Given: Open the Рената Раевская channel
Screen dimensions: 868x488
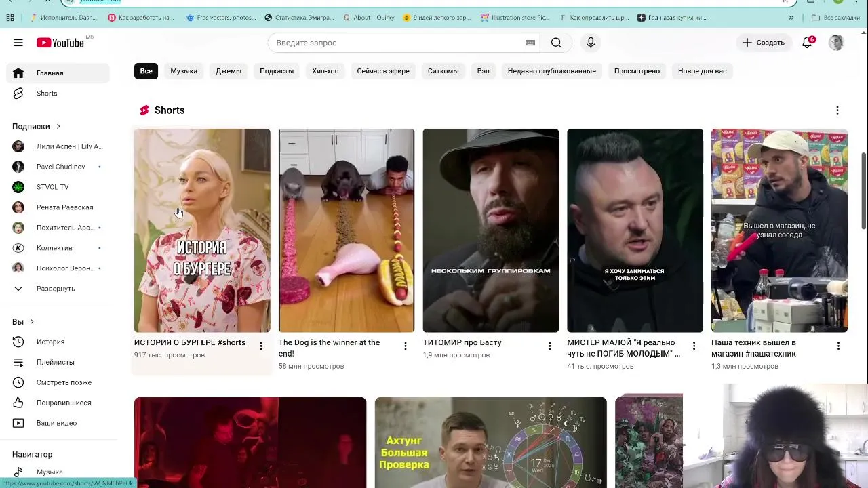Looking at the screenshot, I should point(58,207).
